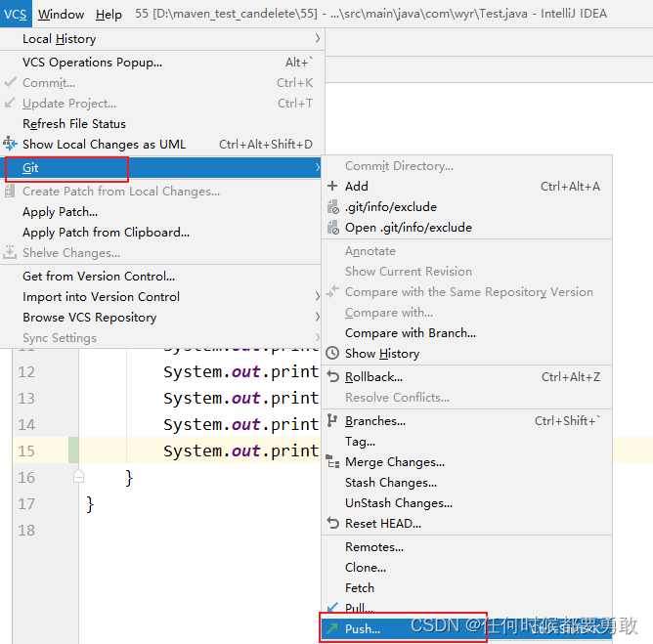Expand the Git submenu arrow

tap(318, 167)
